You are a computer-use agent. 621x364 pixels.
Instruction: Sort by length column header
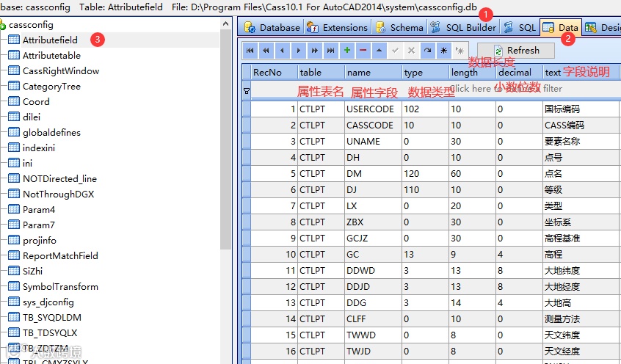(473, 73)
